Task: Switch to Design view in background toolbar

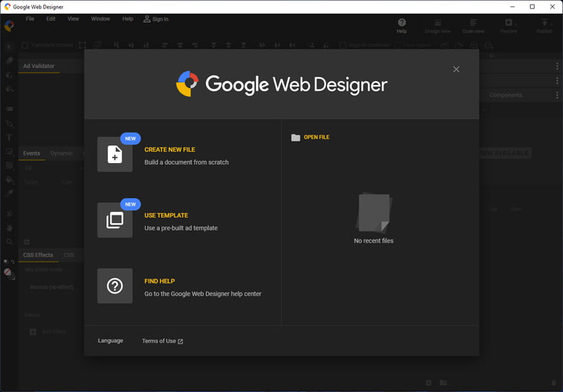Action: pyautogui.click(x=437, y=26)
